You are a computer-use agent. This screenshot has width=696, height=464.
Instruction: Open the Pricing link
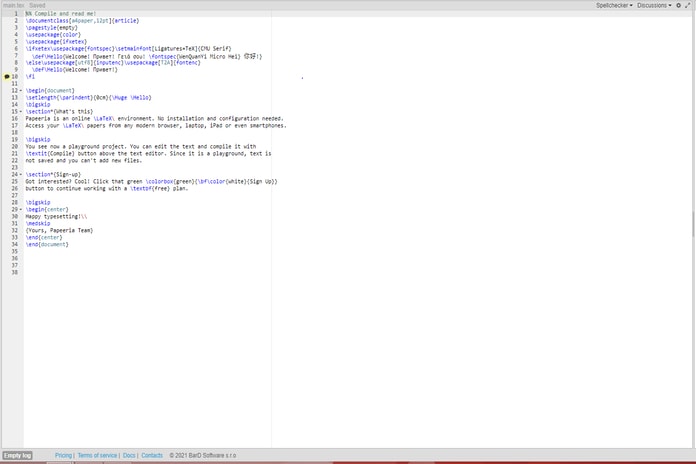[63, 455]
